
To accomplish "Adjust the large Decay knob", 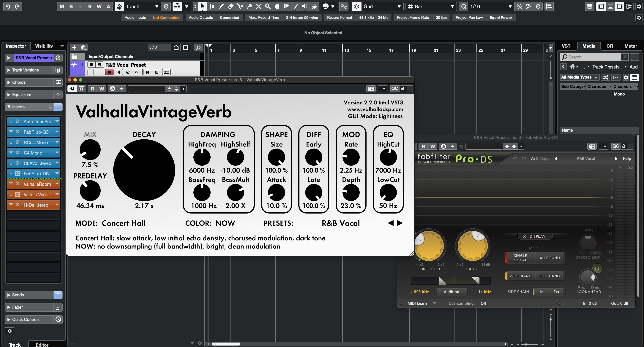I will (144, 170).
